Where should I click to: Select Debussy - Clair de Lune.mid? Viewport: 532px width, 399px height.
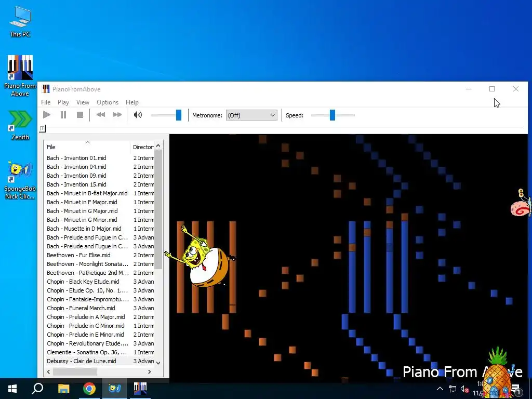pos(82,361)
